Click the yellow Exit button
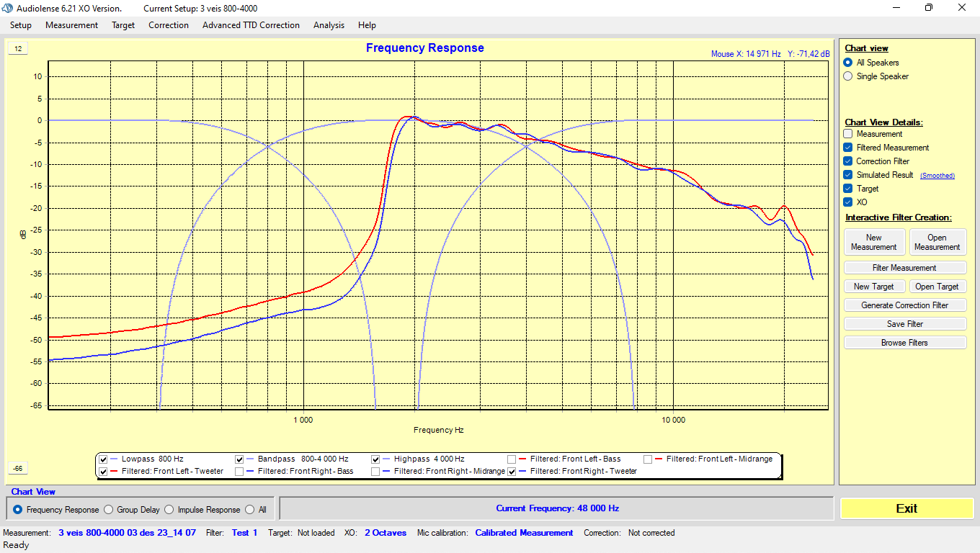980x553 pixels. coord(906,508)
